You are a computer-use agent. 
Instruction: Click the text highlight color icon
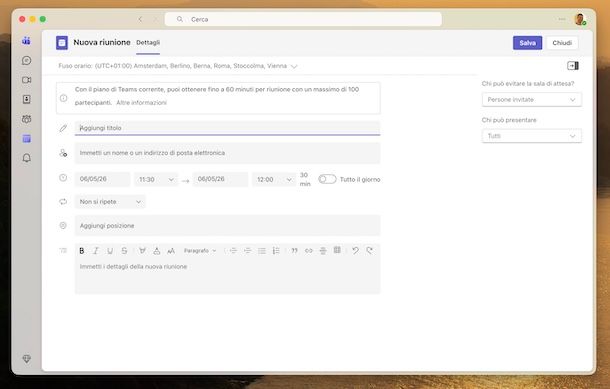[x=142, y=251]
